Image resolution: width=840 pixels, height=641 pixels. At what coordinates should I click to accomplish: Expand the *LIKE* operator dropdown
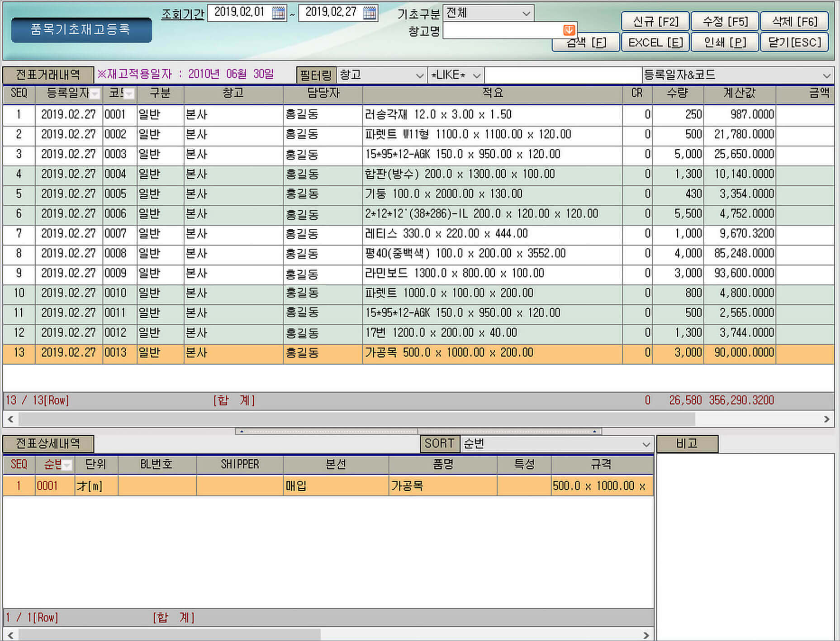point(476,75)
